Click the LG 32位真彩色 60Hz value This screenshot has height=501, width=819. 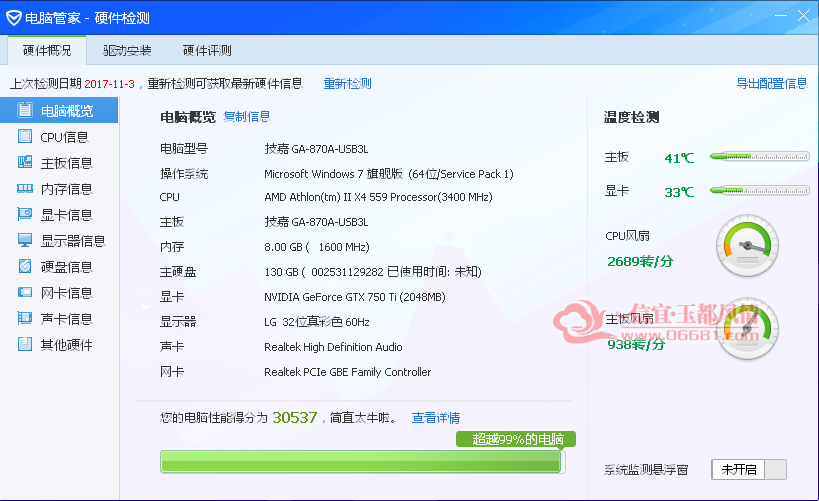click(x=317, y=322)
